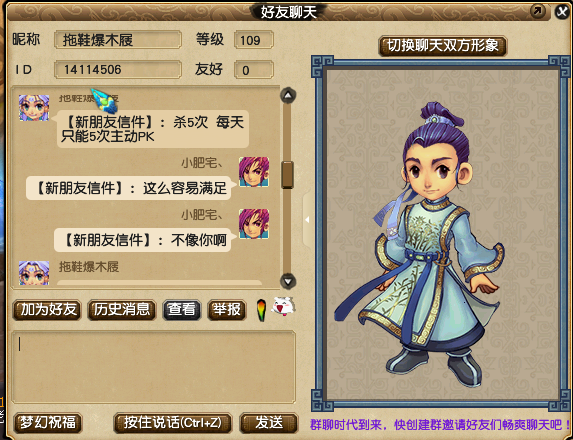Click 小肥宅's avatar beside 不像你啊
This screenshot has height=440, width=573.
pyautogui.click(x=254, y=224)
